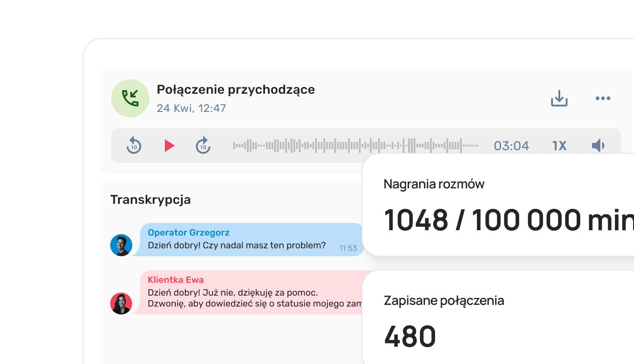
Task: Mute the recording with the speaker icon
Action: pyautogui.click(x=598, y=146)
